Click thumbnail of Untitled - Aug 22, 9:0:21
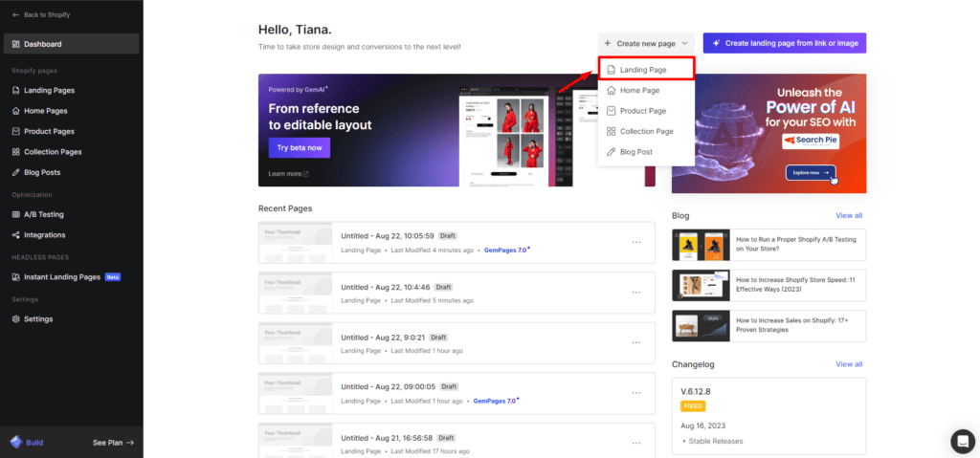Screen dimensions: 980x458 pos(296,343)
